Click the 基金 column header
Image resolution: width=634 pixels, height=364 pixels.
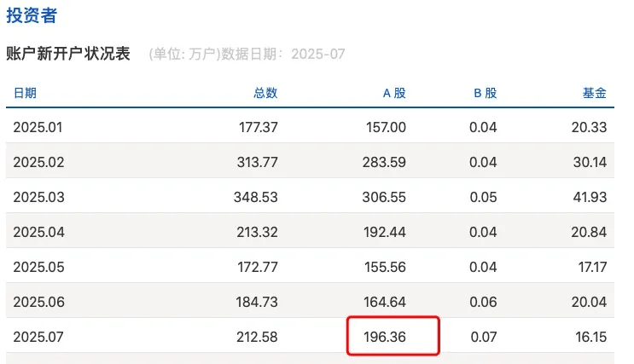(595, 93)
